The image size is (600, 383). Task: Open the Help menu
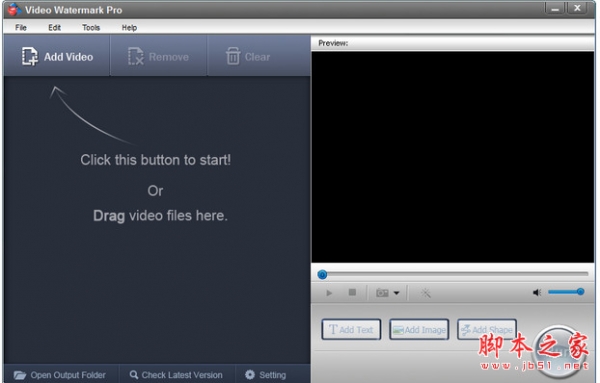pos(129,28)
